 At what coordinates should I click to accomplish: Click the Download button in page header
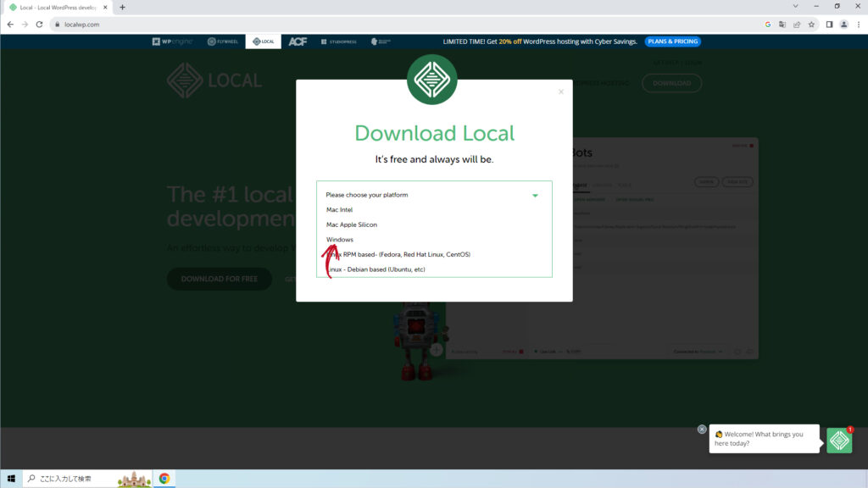click(x=671, y=83)
